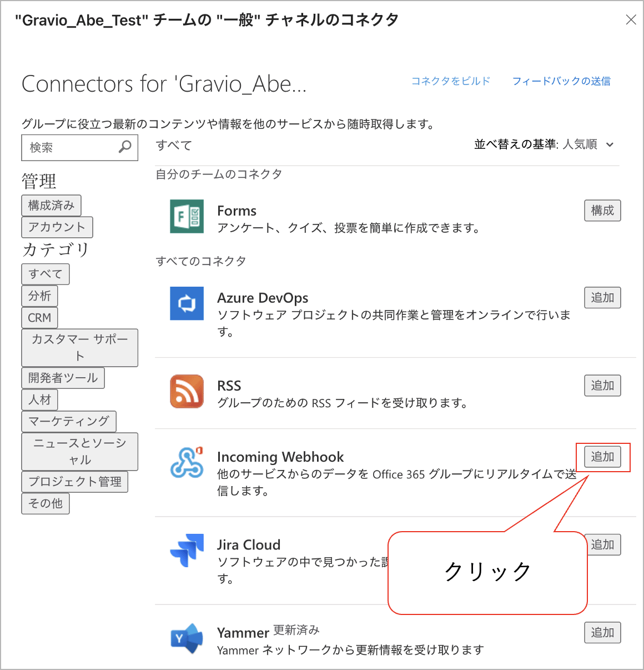Click into the 検索 search field

pyautogui.click(x=79, y=148)
